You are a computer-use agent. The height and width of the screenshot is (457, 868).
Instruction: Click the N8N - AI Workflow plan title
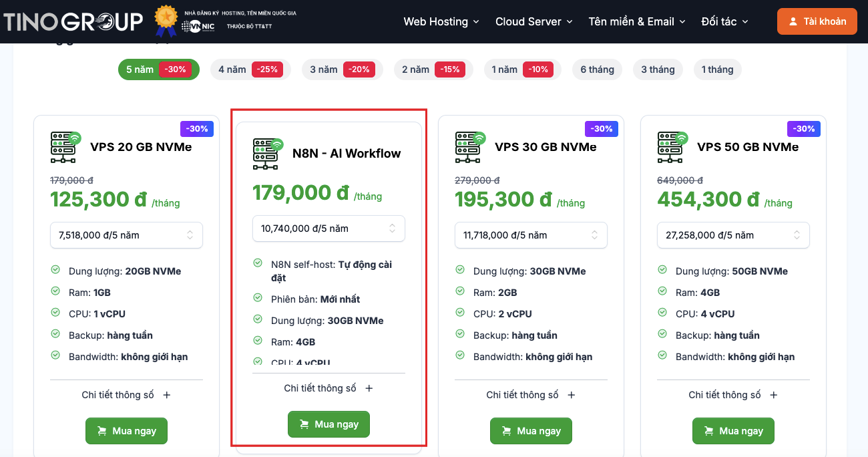[x=347, y=154]
